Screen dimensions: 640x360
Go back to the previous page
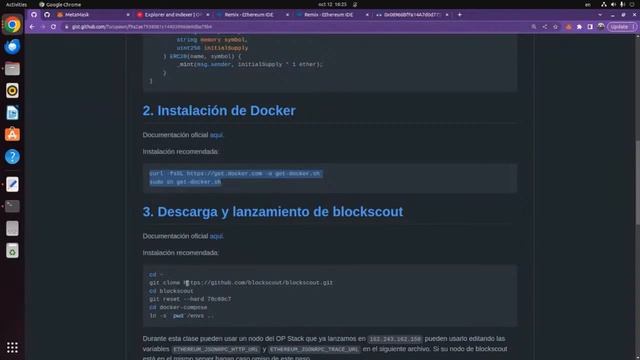coord(32,27)
